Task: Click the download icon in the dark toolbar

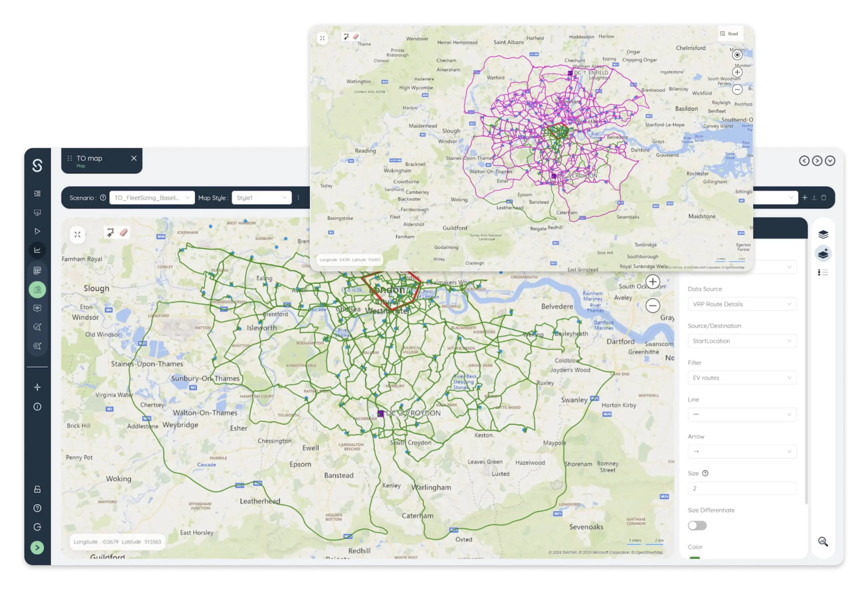Action: click(814, 198)
